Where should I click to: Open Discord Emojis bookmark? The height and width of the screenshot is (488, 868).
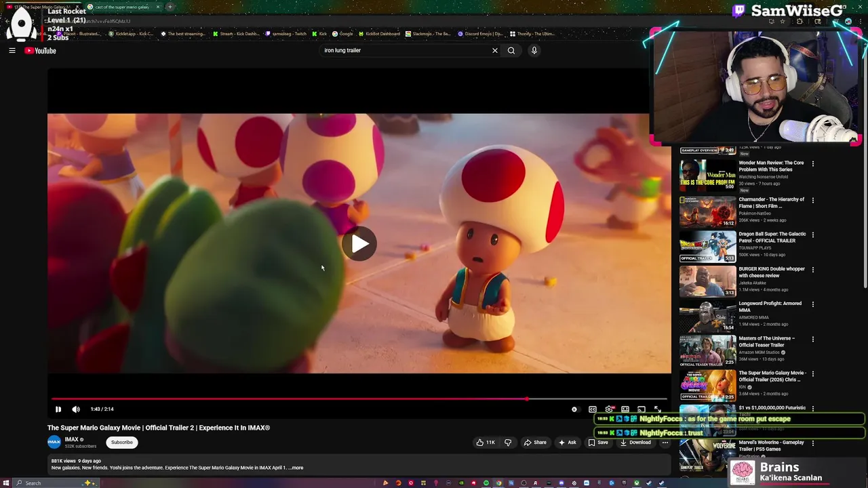[x=480, y=34]
